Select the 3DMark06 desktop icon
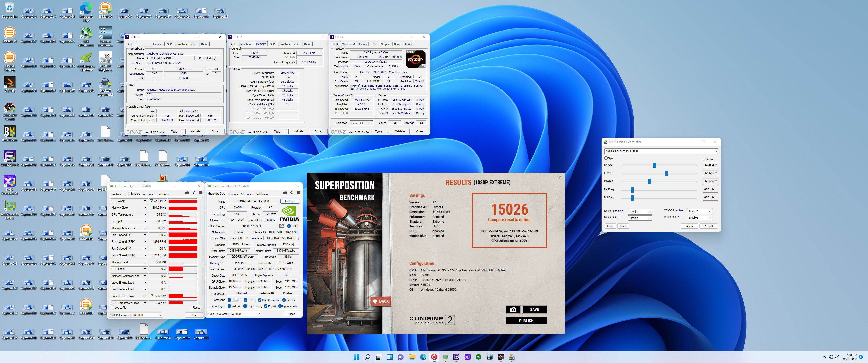 point(105,10)
